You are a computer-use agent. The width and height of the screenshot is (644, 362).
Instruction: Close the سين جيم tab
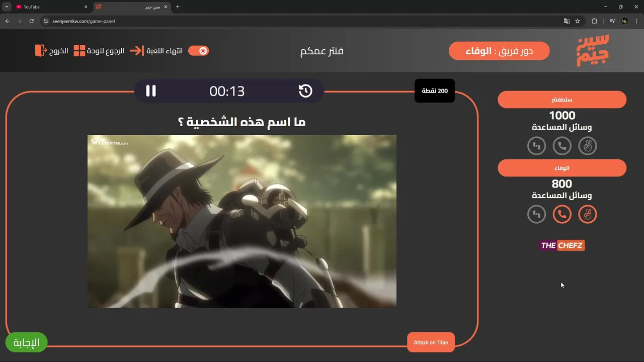166,7
